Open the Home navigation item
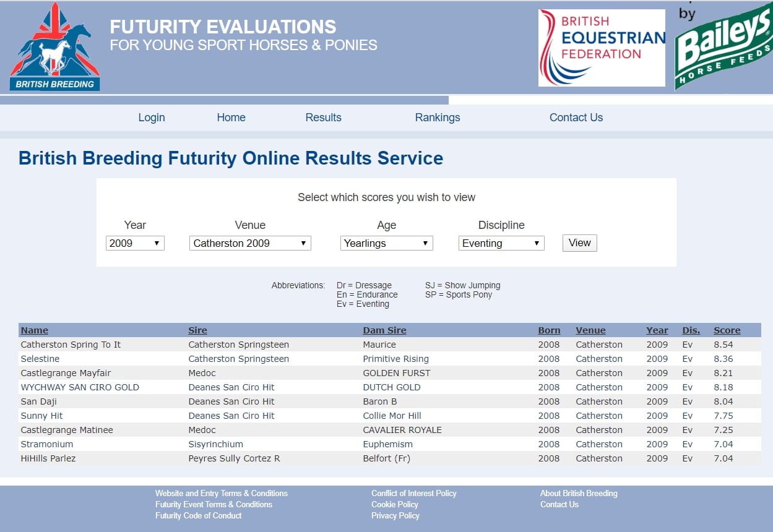 point(231,118)
